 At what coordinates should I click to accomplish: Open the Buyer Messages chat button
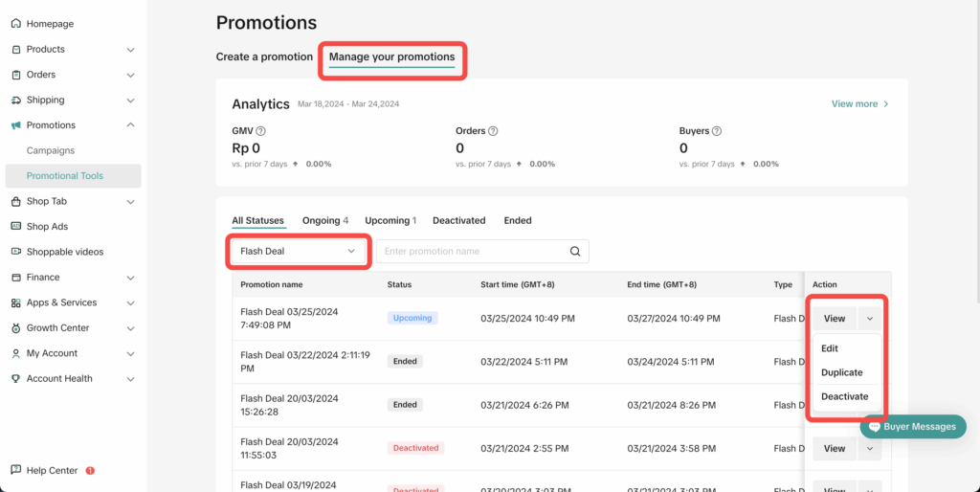click(x=913, y=427)
